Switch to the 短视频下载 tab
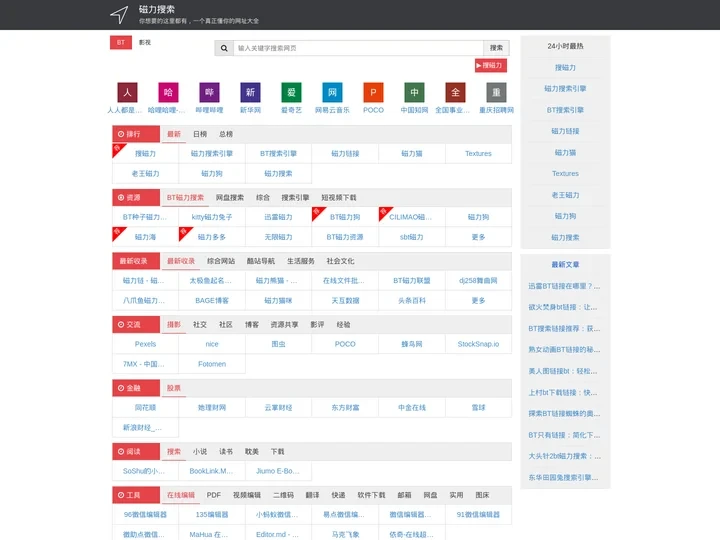The height and width of the screenshot is (540, 720). 339,197
